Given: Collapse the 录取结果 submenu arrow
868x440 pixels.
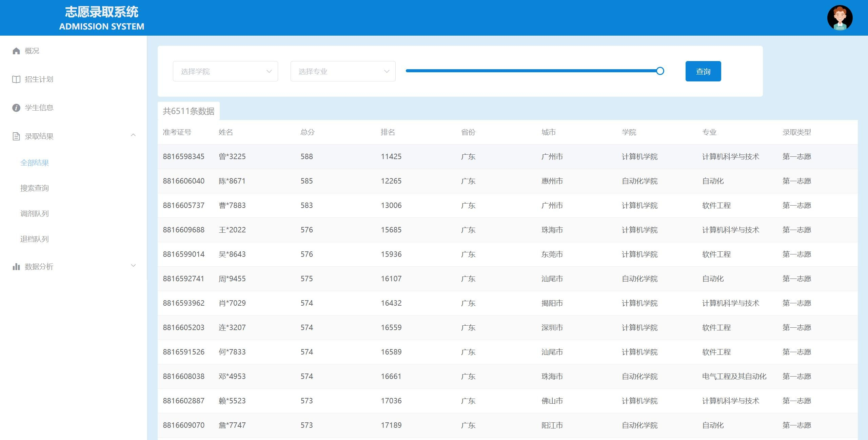Looking at the screenshot, I should pyautogui.click(x=133, y=135).
